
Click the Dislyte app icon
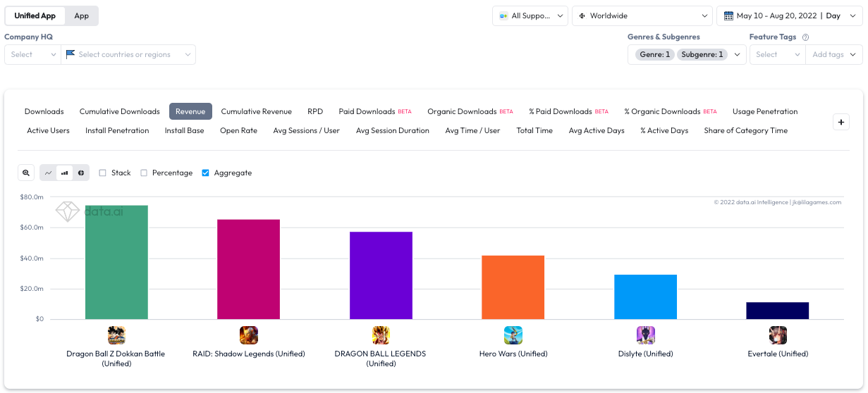646,335
